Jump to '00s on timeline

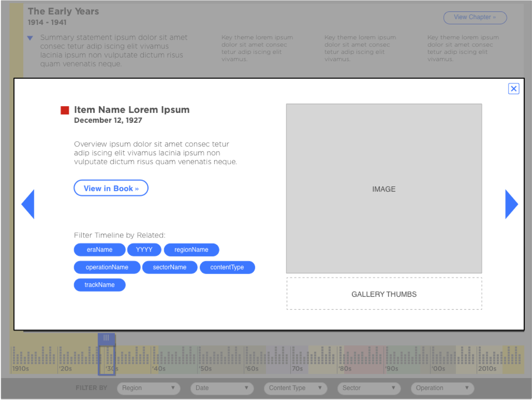(438, 369)
